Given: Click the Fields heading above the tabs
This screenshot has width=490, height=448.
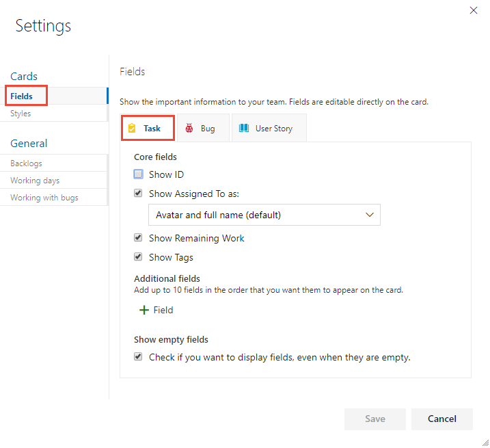Looking at the screenshot, I should point(132,72).
